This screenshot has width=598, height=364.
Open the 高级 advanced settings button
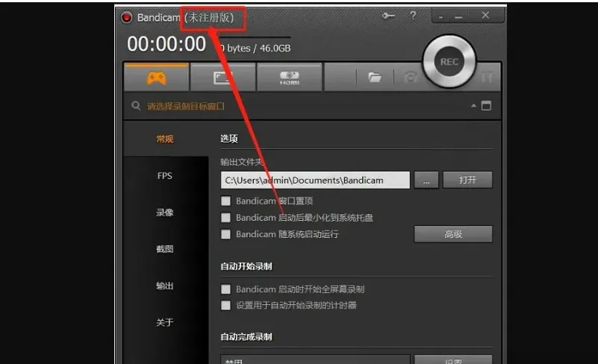(x=453, y=234)
